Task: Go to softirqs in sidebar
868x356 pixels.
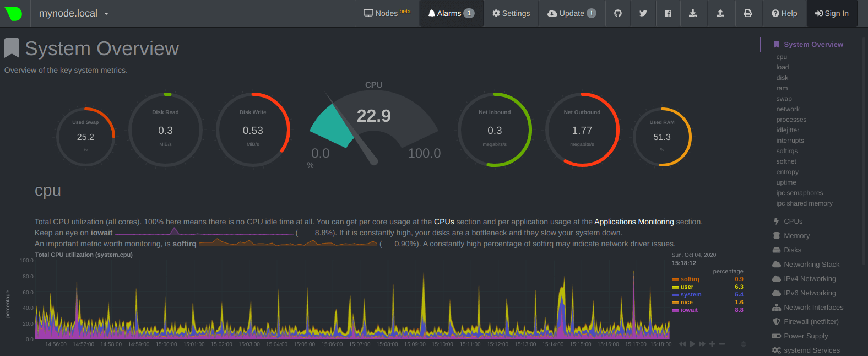Action: coord(787,151)
